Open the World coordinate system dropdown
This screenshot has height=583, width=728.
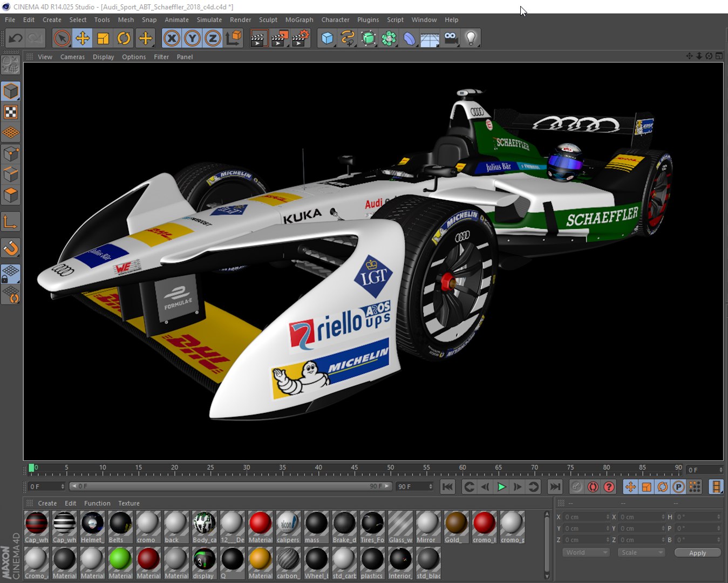[x=586, y=553]
